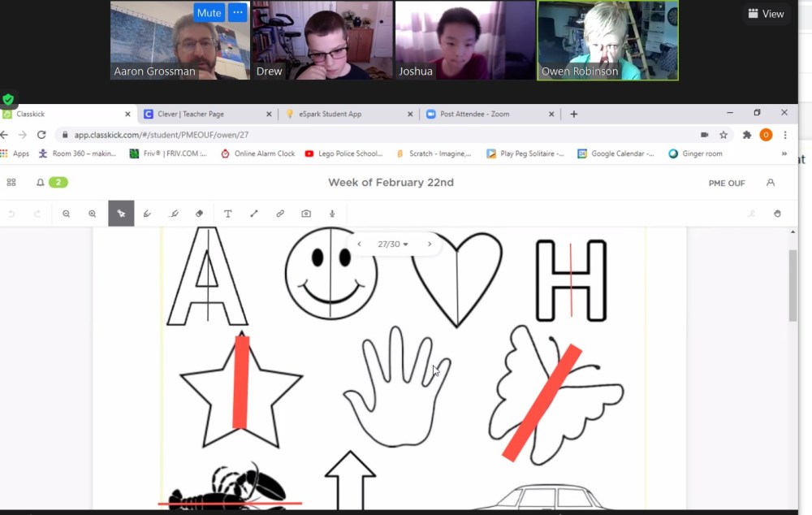Open Zoom View layout options

click(x=766, y=14)
